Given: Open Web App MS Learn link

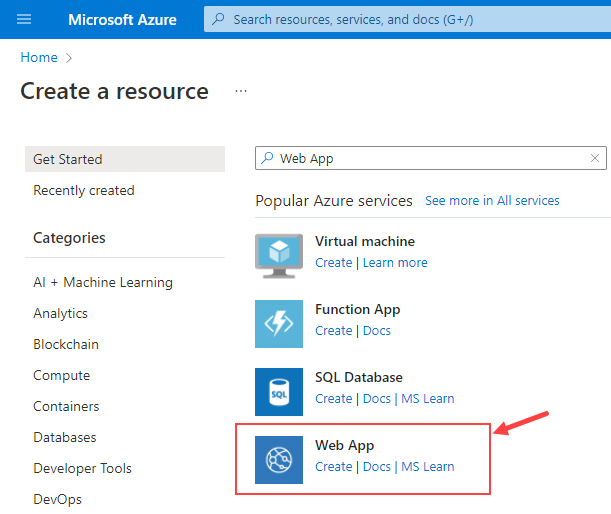Looking at the screenshot, I should point(428,466).
